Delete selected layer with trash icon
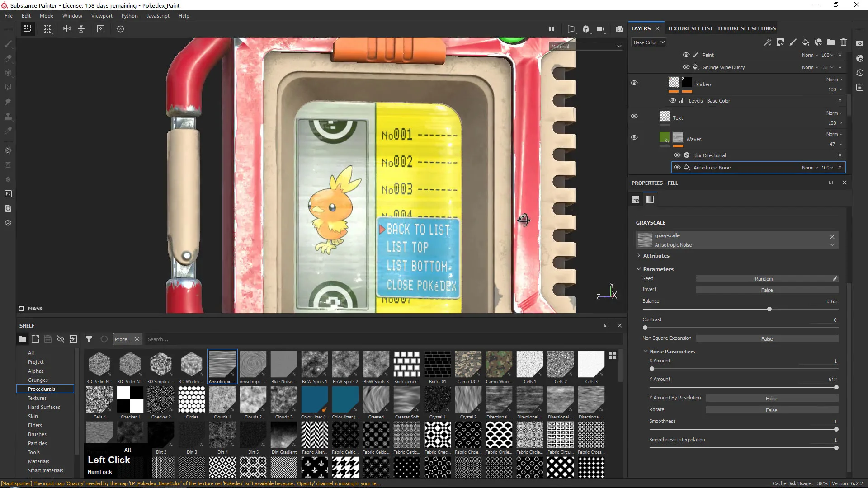The height and width of the screenshot is (488, 868). coord(844,42)
